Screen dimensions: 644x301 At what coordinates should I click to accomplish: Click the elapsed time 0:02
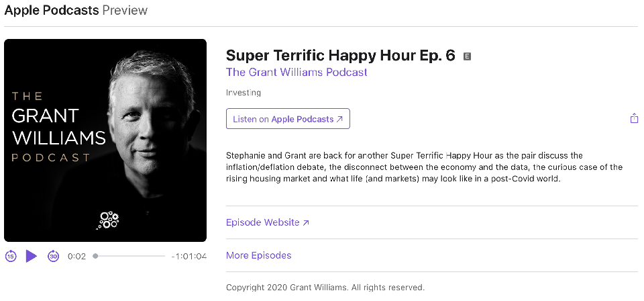[x=76, y=256]
